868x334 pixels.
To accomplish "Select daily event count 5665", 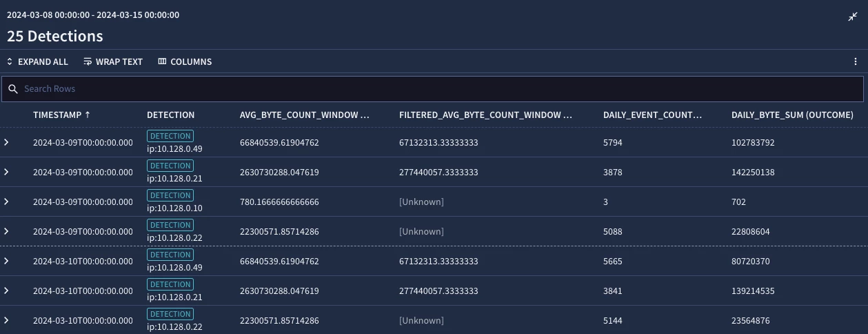I will point(613,262).
